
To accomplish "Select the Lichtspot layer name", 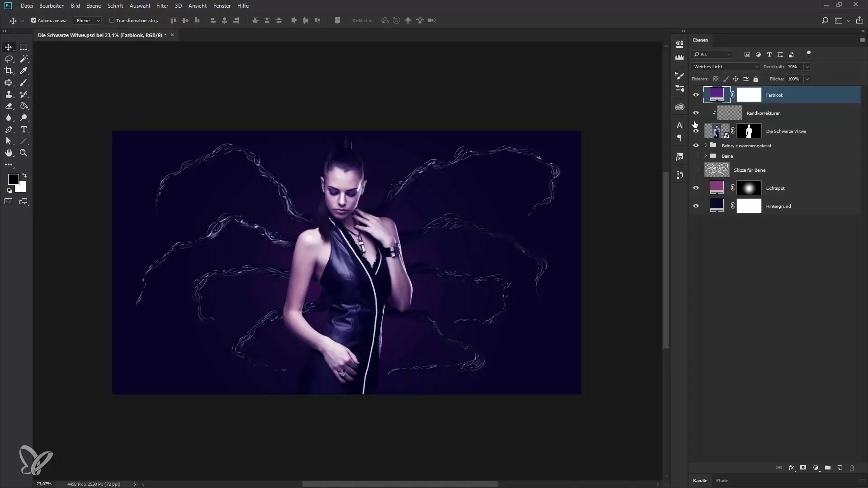I will point(775,188).
